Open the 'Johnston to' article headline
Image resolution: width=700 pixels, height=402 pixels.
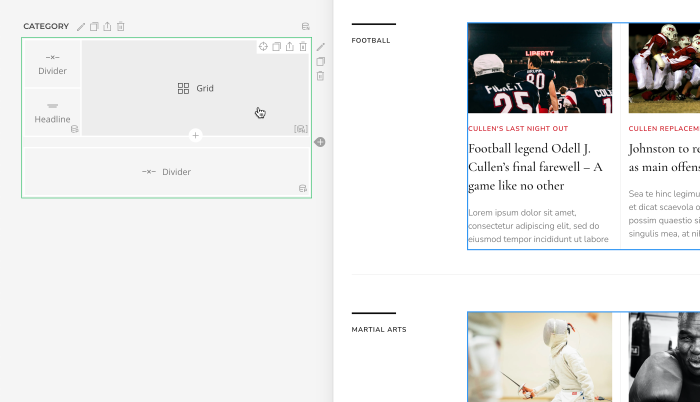tap(664, 158)
